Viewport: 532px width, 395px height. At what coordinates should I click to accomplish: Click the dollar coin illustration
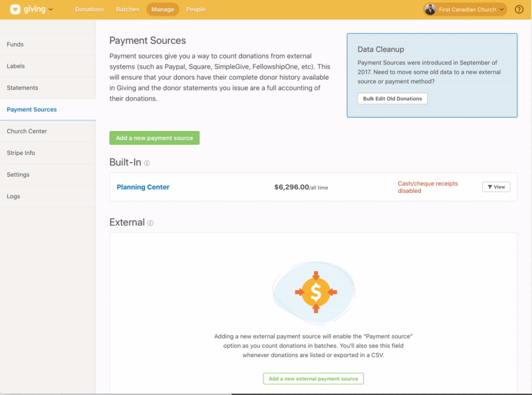pos(315,291)
